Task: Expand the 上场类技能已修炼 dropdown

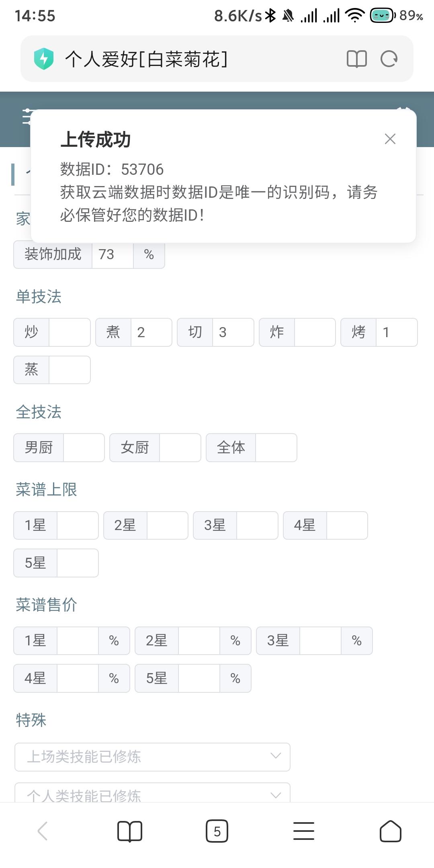Action: click(152, 757)
